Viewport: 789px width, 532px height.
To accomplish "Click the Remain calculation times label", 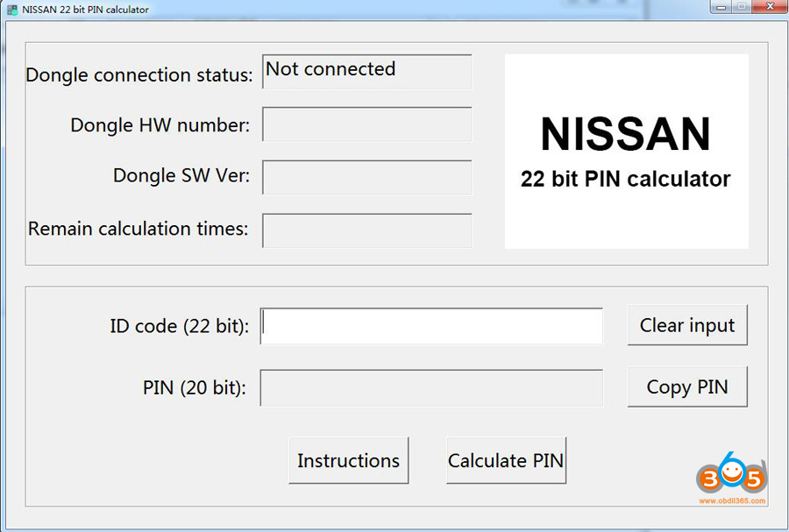I will 138,229.
